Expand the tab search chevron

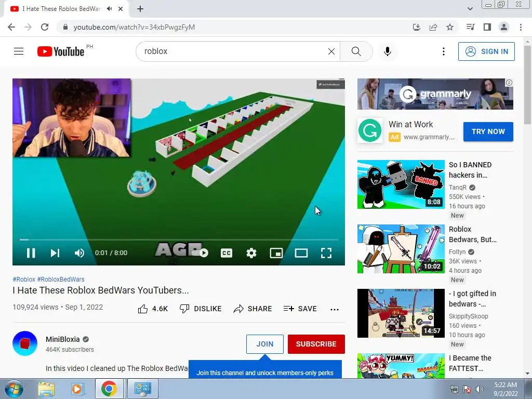470,9
